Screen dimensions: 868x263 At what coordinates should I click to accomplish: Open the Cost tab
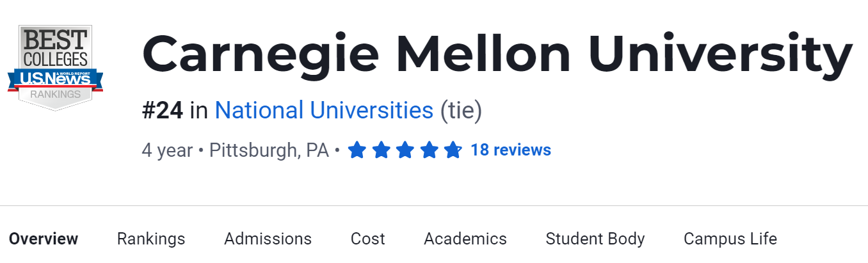click(367, 239)
